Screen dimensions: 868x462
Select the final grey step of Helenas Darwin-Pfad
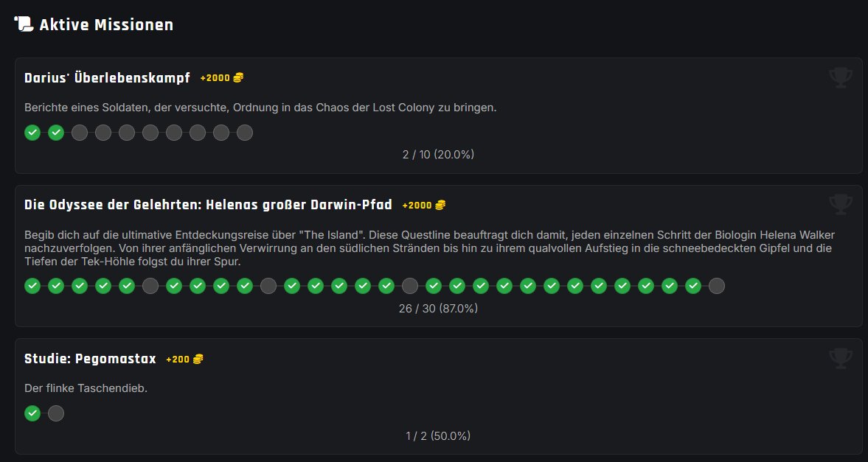(x=716, y=286)
